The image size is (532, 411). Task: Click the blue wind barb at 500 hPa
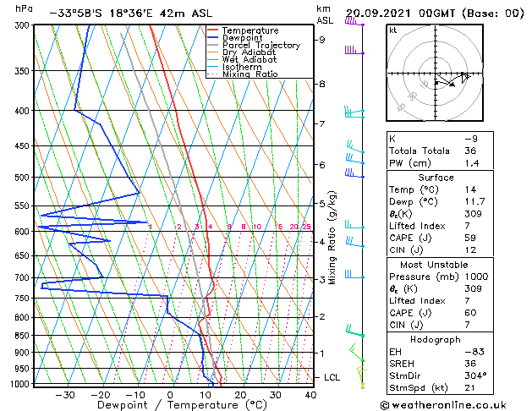point(354,173)
